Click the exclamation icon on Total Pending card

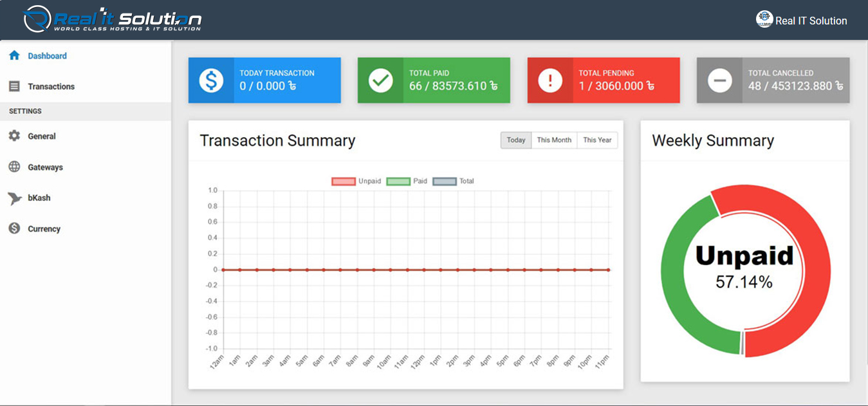(x=550, y=80)
